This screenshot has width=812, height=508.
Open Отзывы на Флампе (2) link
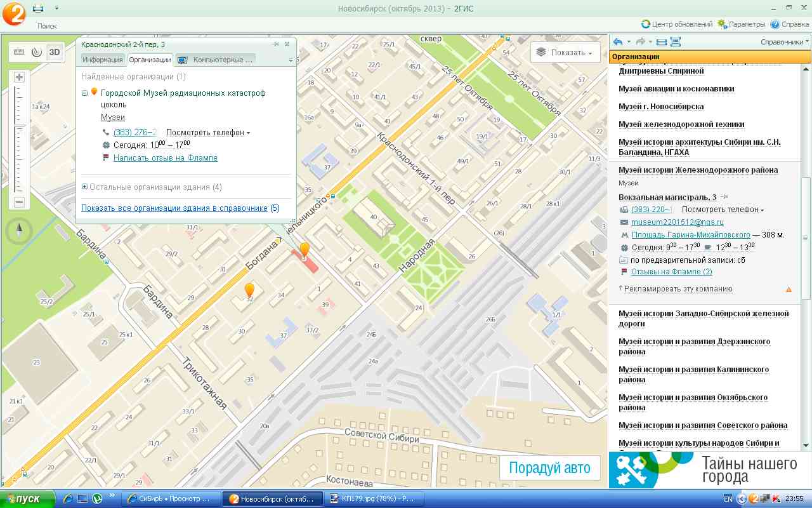pyautogui.click(x=672, y=272)
